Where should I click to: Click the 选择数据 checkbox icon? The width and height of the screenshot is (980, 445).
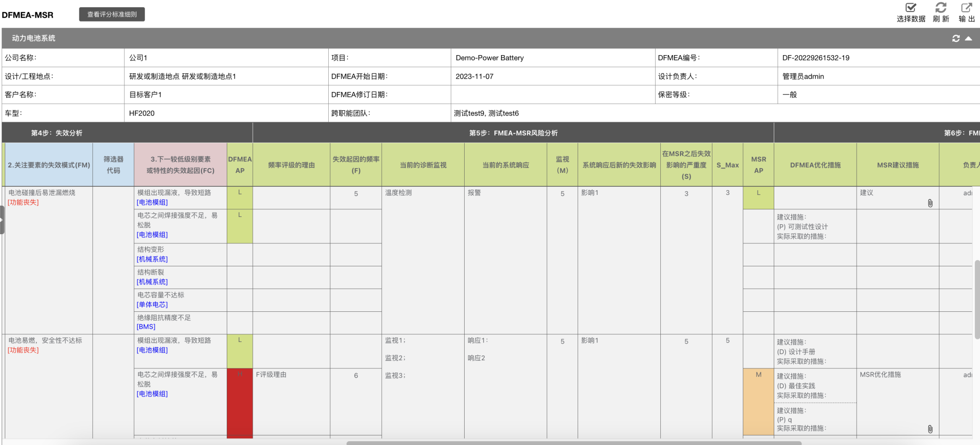click(911, 8)
